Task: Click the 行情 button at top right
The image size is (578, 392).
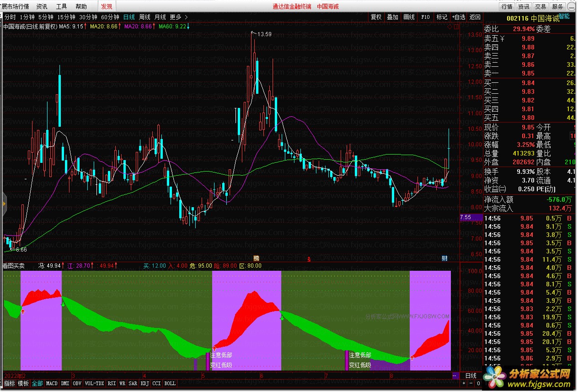Action: tap(507, 6)
